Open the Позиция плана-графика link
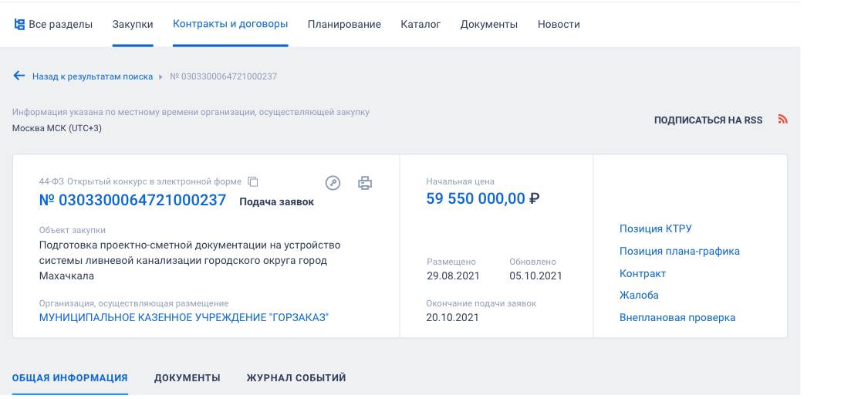 click(679, 252)
